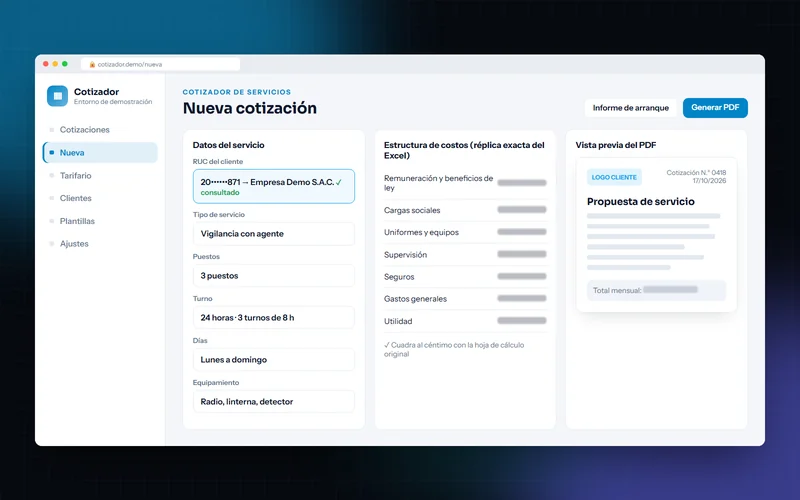The width and height of the screenshot is (800, 500).
Task: Click the Cuadra al céntimo note
Action: tap(454, 349)
